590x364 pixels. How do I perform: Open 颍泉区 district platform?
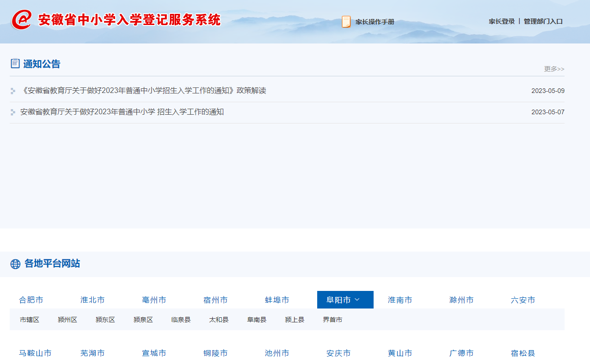pyautogui.click(x=143, y=320)
